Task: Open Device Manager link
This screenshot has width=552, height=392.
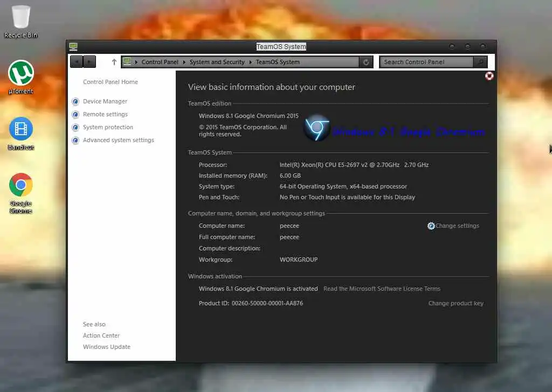Action: point(105,101)
